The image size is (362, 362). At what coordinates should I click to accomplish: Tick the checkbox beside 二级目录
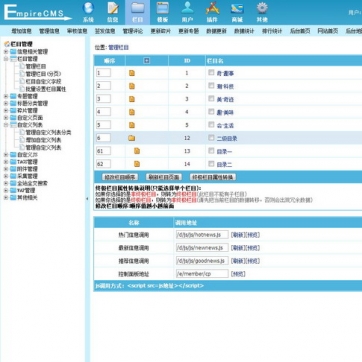click(211, 138)
